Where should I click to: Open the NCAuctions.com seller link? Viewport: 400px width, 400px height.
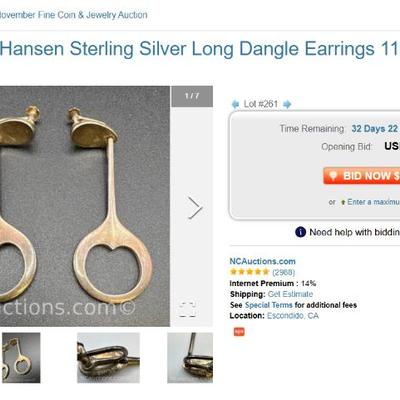pos(262,261)
